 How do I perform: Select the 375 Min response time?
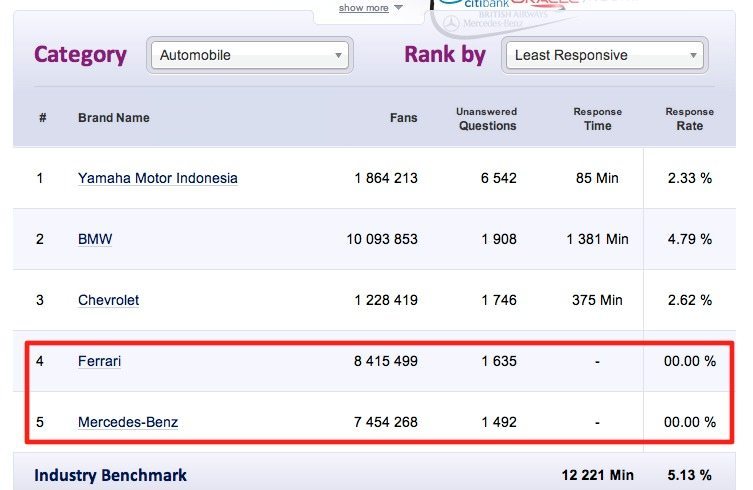(x=597, y=300)
